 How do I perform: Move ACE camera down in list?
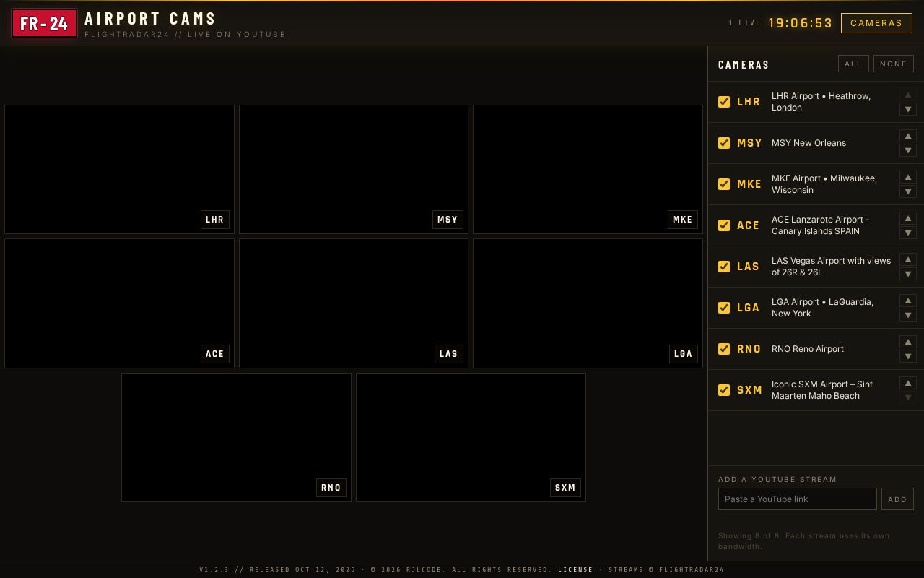[908, 233]
